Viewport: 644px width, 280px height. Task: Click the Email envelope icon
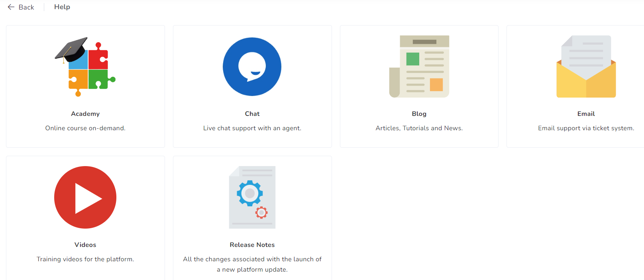pyautogui.click(x=586, y=67)
